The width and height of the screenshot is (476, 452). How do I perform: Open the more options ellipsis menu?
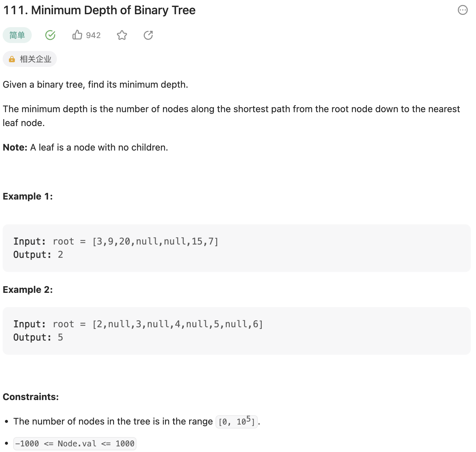[x=462, y=10]
